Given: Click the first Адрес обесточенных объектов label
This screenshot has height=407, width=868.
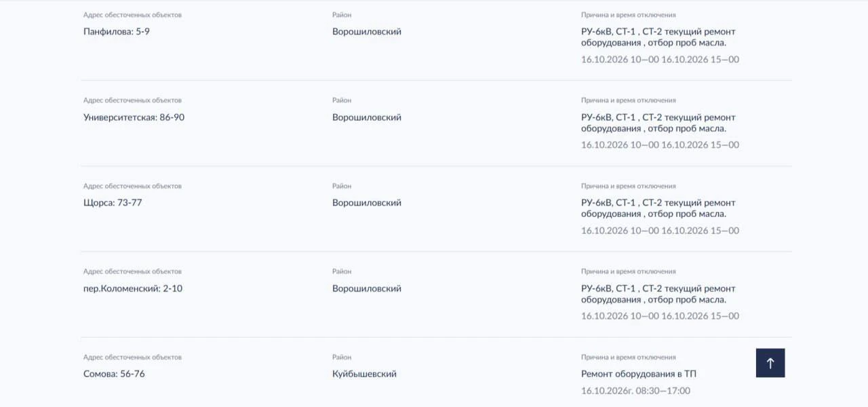Looking at the screenshot, I should point(132,15).
